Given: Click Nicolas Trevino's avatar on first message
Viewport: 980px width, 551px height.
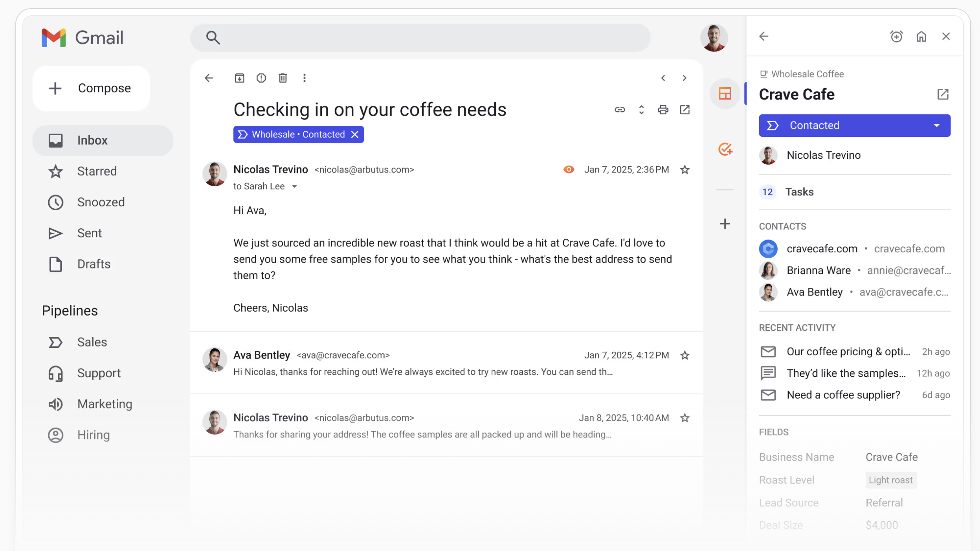Looking at the screenshot, I should coord(214,173).
